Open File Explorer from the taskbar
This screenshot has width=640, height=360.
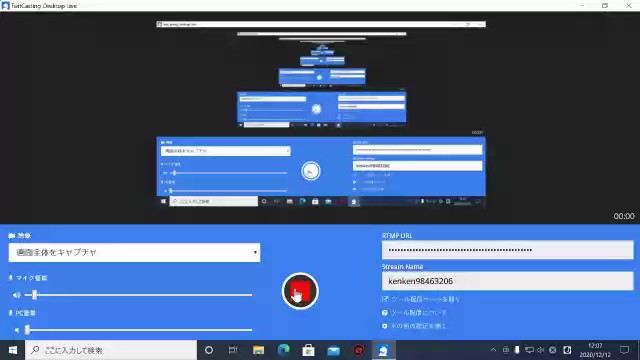[258, 350]
